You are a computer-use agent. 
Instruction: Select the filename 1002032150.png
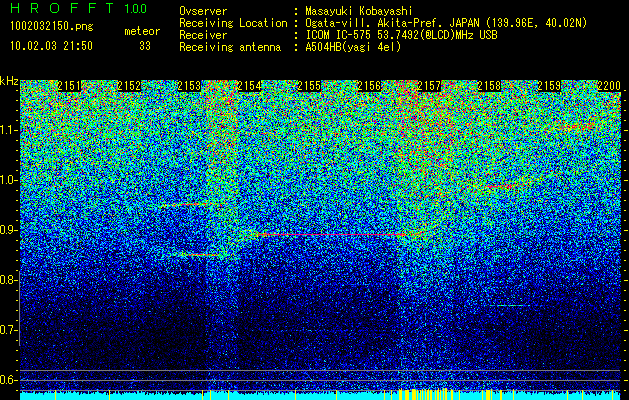[52, 27]
